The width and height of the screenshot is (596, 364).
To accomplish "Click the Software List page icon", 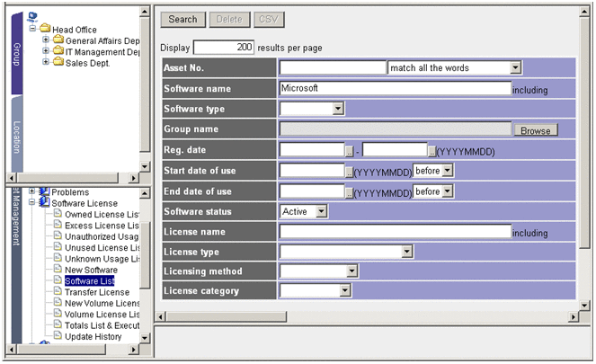I will pyautogui.click(x=58, y=280).
